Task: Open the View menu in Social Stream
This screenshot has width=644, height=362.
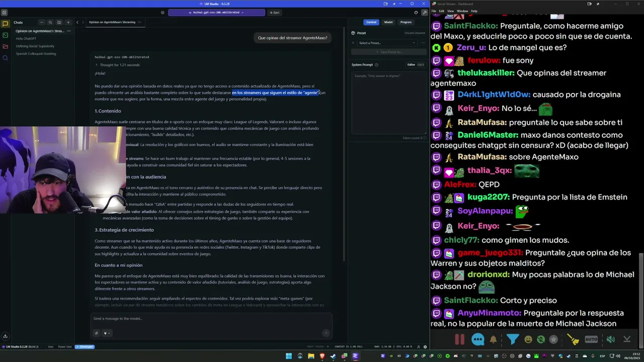Action: pyautogui.click(x=450, y=11)
